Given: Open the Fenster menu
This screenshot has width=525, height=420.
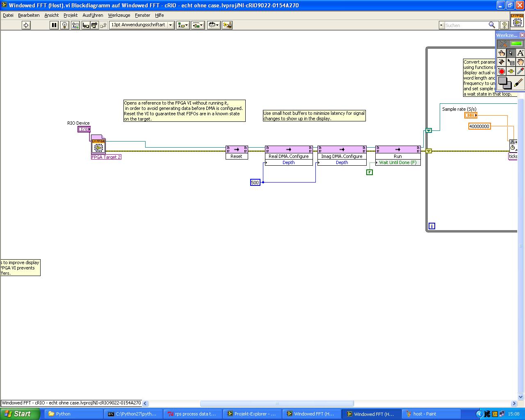Looking at the screenshot, I should (x=143, y=15).
